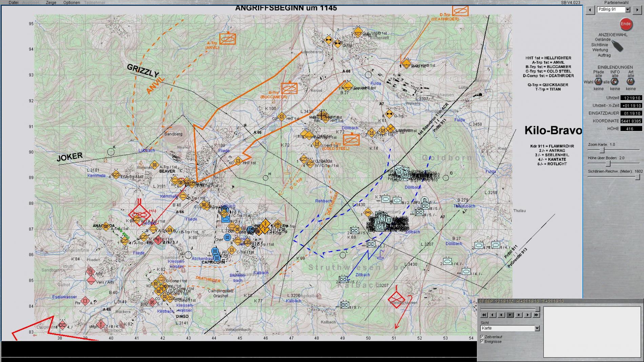Image resolution: width=644 pixels, height=362 pixels.
Task: Step to next event with skip-forward button
Action: [x=519, y=315]
